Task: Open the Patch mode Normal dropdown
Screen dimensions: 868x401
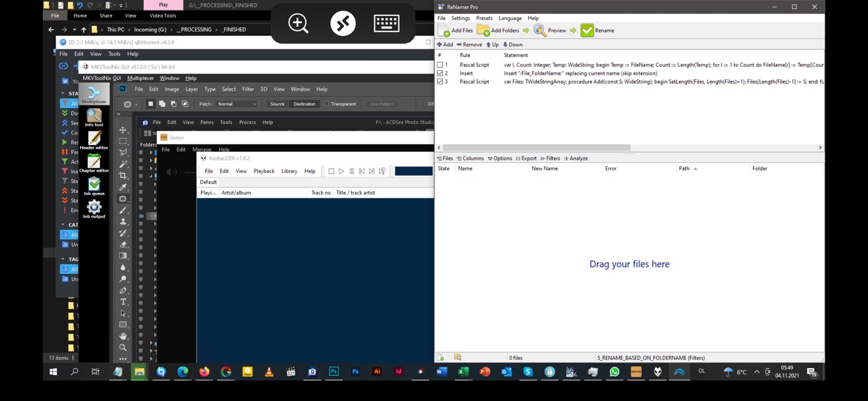Action: [236, 104]
